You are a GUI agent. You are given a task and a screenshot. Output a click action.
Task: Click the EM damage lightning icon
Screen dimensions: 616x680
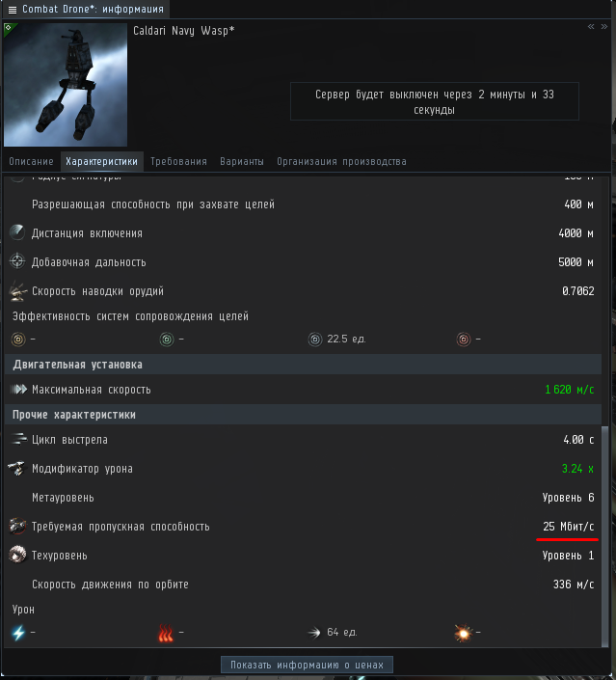18,633
